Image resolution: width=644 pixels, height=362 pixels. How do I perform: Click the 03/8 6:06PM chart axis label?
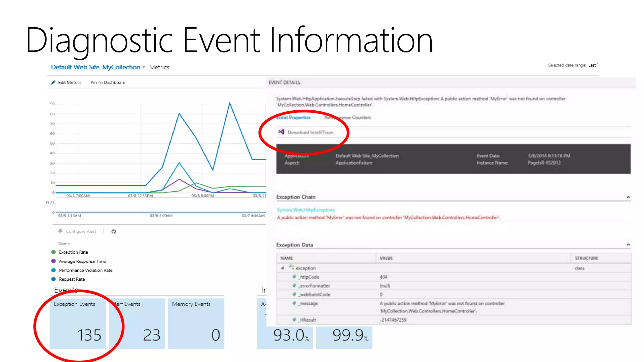click(x=203, y=196)
